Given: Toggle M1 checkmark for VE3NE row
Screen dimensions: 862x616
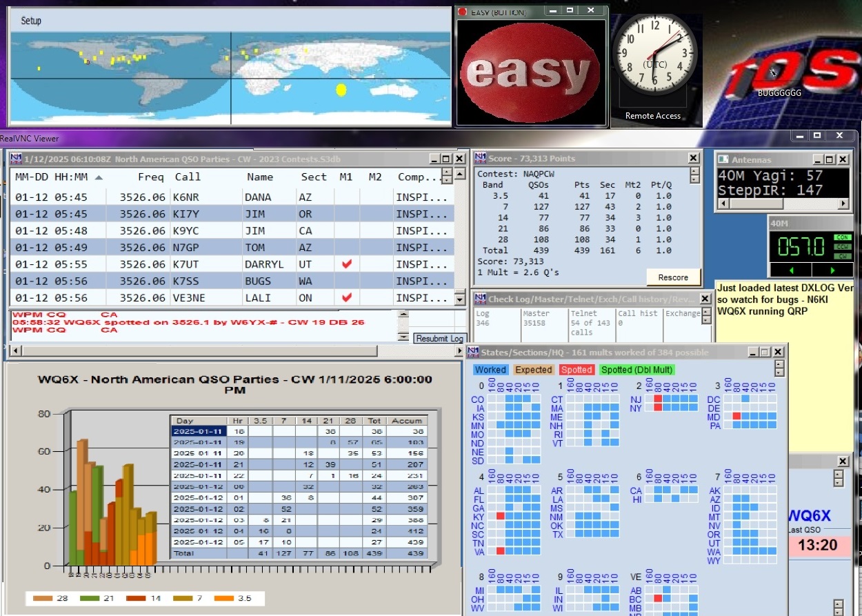Looking at the screenshot, I should coord(347,297).
